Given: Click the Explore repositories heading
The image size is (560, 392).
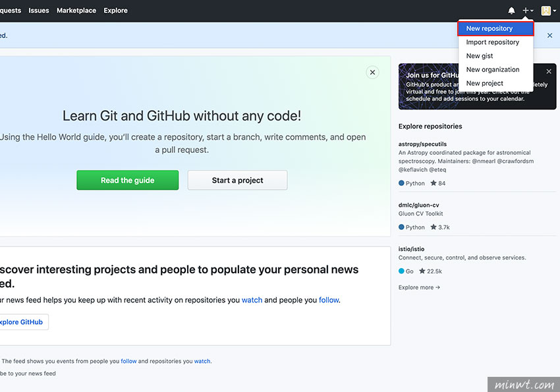Looking at the screenshot, I should coord(430,126).
